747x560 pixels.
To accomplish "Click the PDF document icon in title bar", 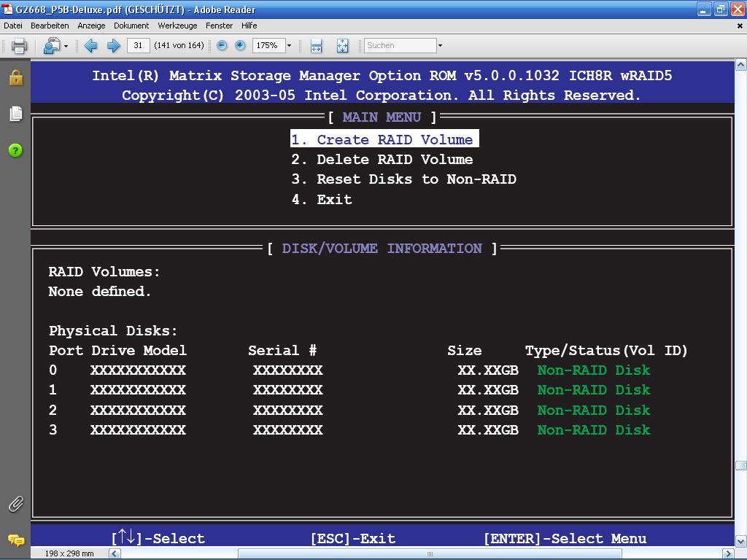I will (7, 9).
